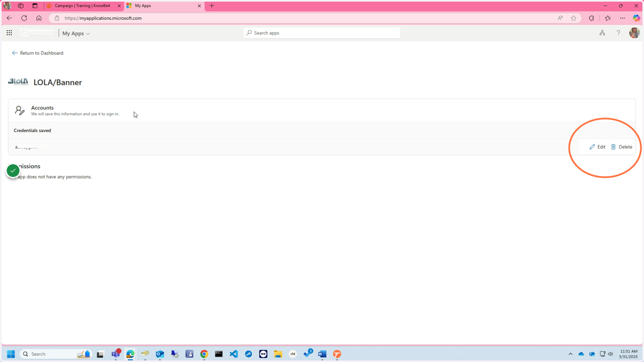Return to Dashboard via back link

point(38,53)
